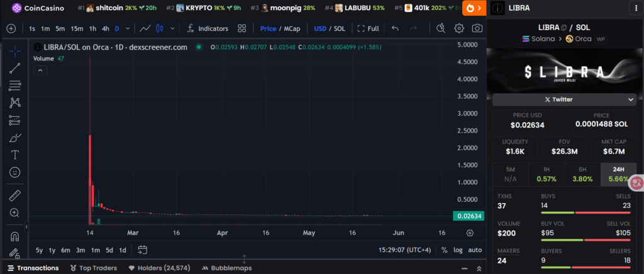Image resolution: width=644 pixels, height=274 pixels.
Task: Select the pattern drawing tool
Action: coord(15,102)
